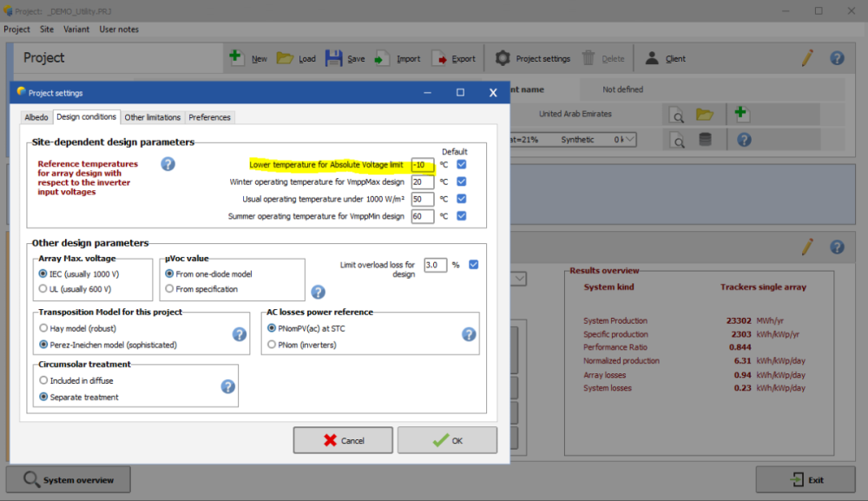868x501 pixels.
Task: Open Project settings gear icon
Action: 503,58
